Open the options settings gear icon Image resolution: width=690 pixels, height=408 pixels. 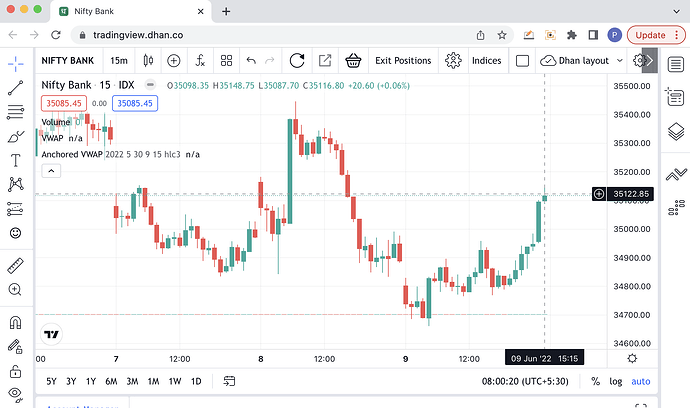[453, 61]
